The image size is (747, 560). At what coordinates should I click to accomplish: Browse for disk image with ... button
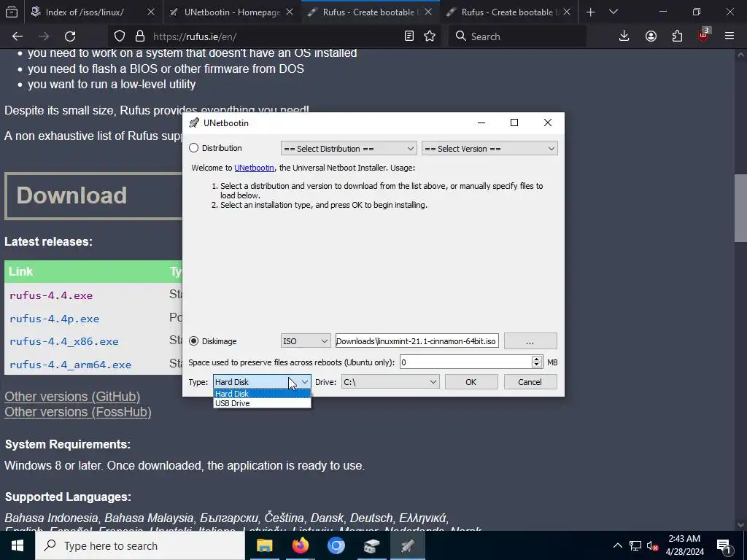pyautogui.click(x=530, y=341)
